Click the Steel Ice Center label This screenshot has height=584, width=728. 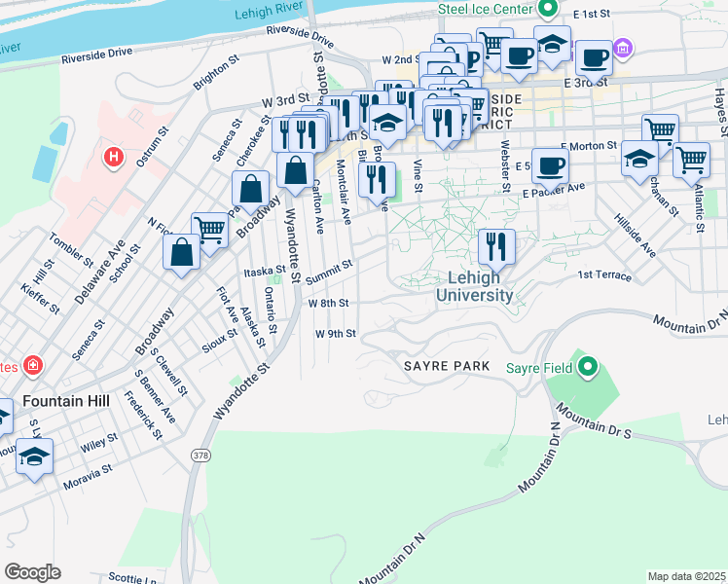[486, 9]
